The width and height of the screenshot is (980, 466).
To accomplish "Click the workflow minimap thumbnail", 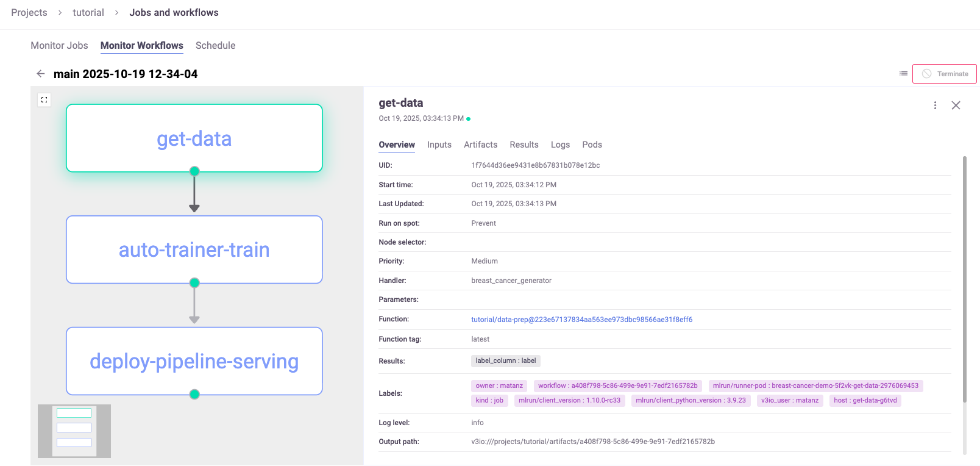I will [74, 431].
